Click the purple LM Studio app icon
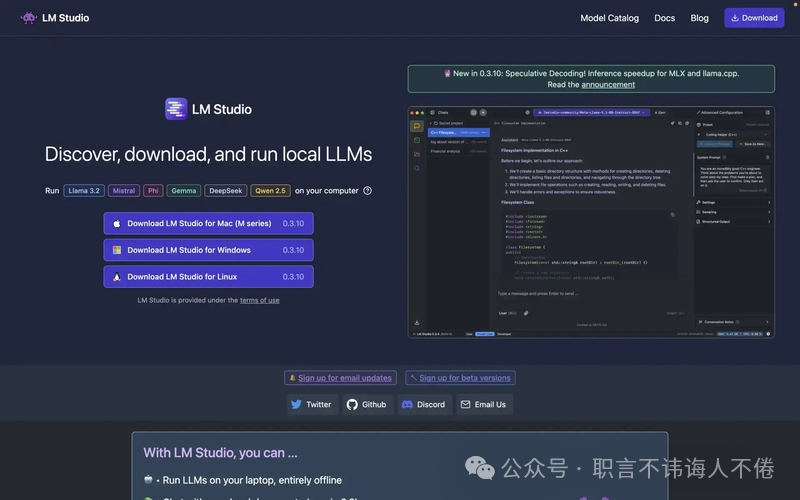The height and width of the screenshot is (500, 800). point(176,109)
